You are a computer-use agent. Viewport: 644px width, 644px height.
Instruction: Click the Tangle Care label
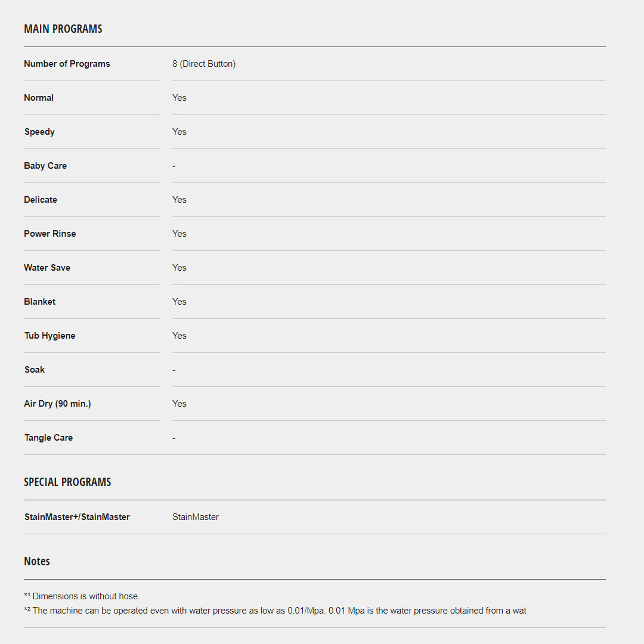click(x=48, y=438)
